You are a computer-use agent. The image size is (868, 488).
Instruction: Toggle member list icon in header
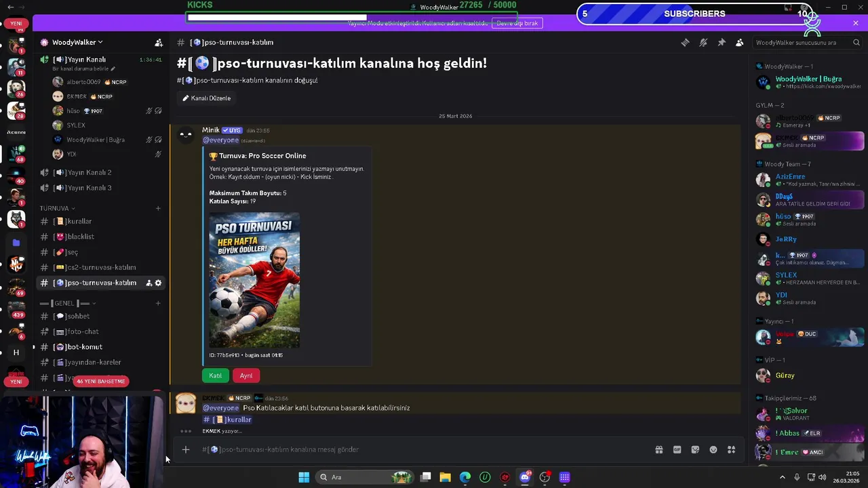pos(740,42)
